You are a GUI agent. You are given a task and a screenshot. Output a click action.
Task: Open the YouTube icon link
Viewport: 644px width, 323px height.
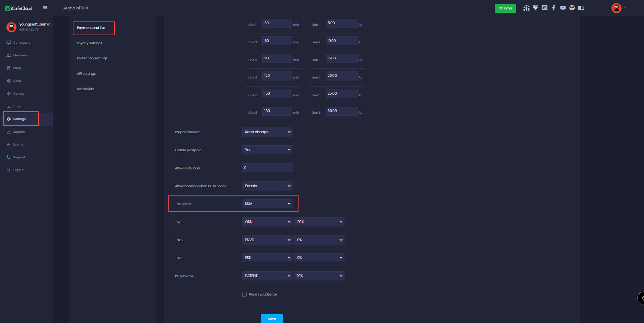click(x=563, y=8)
